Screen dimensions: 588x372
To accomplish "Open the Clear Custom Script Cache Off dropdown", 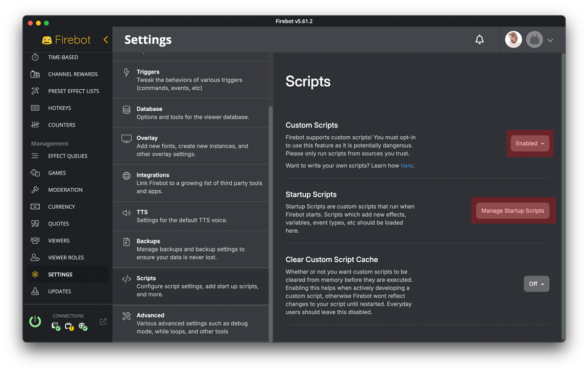I will click(x=536, y=283).
